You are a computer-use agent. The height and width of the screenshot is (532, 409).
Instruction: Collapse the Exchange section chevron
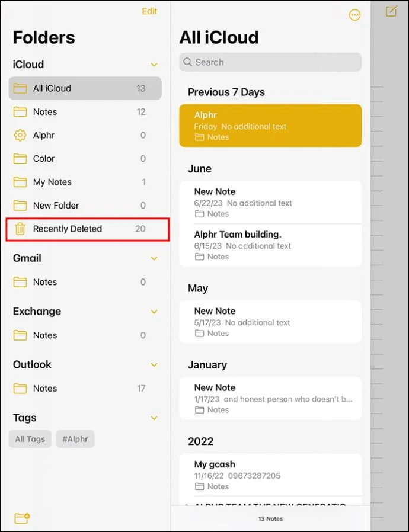[x=154, y=312]
